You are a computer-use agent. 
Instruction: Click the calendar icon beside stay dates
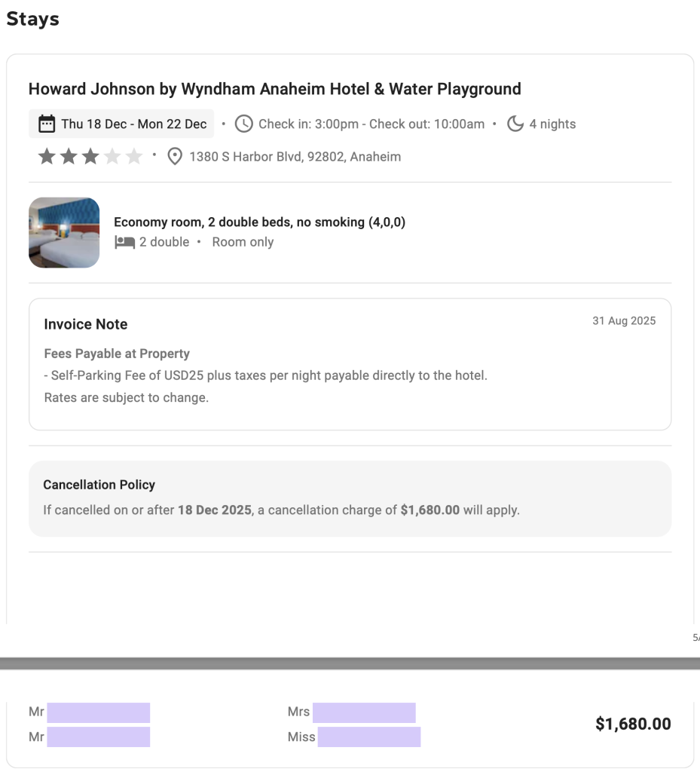coord(47,124)
